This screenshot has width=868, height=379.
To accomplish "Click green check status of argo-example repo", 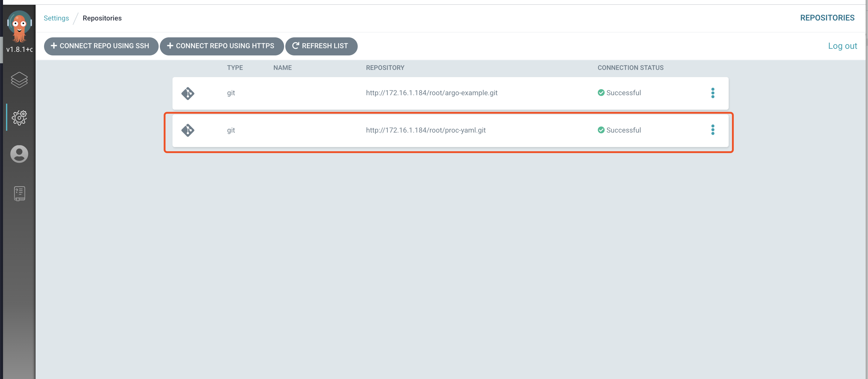I will (601, 92).
